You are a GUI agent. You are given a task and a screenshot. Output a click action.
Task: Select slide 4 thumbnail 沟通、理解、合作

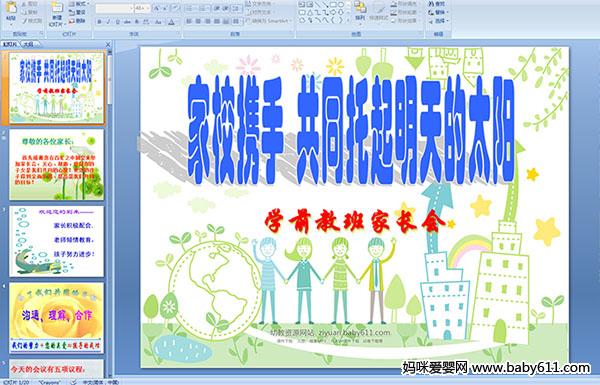[56, 318]
